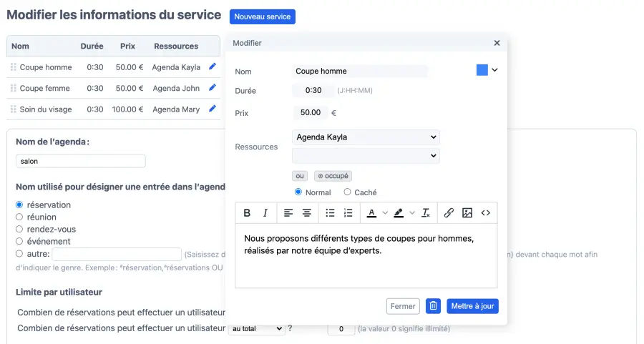Viewport: 644px width, 344px height.
Task: Toggle bold formatting in the editor
Action: tap(247, 213)
